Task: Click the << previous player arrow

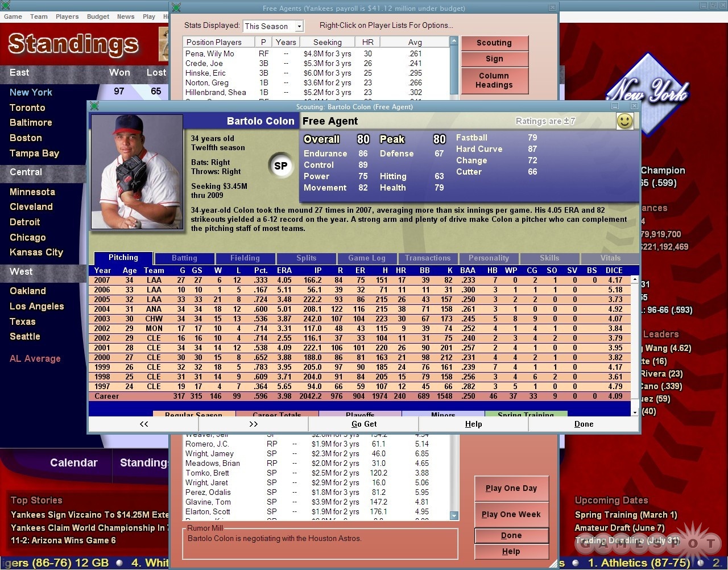Action: pyautogui.click(x=143, y=424)
